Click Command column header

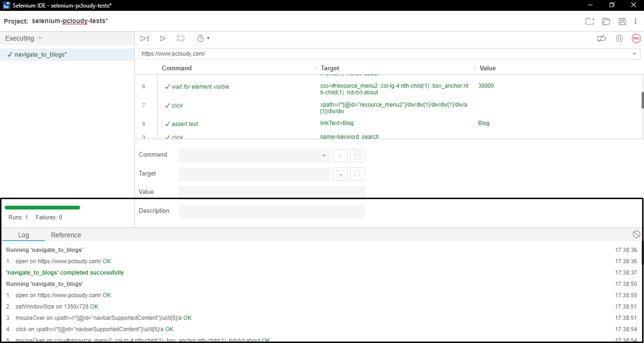(x=177, y=68)
